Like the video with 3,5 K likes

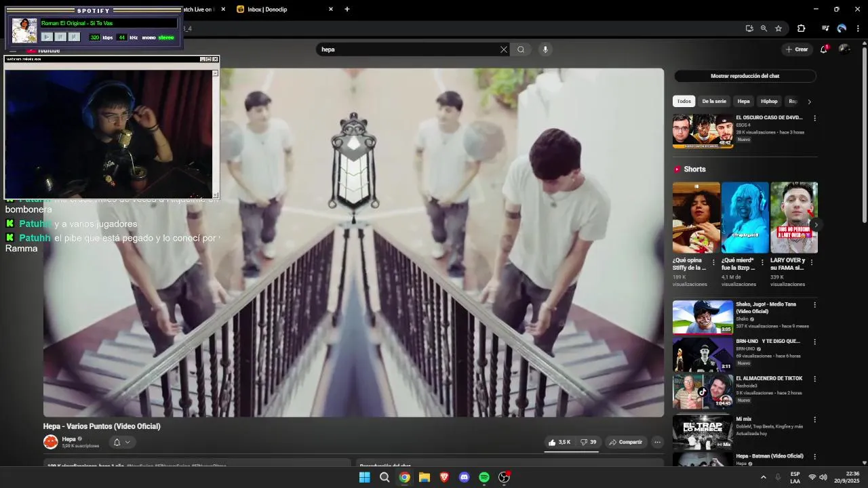(559, 442)
